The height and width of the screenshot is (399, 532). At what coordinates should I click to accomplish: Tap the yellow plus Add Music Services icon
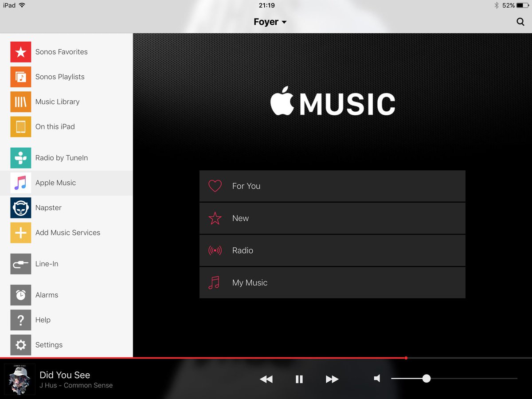pos(21,233)
